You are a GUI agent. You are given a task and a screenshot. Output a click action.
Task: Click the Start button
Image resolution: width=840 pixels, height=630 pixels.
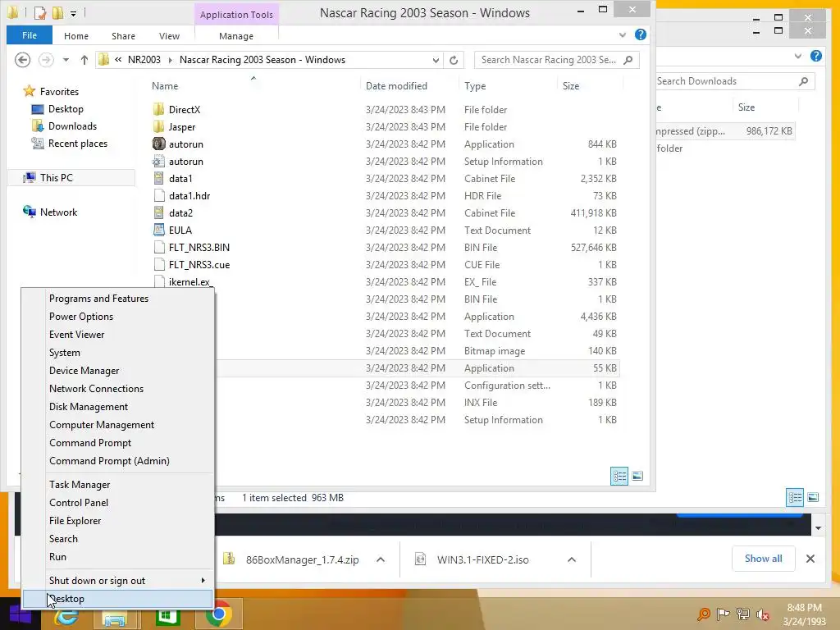21,615
